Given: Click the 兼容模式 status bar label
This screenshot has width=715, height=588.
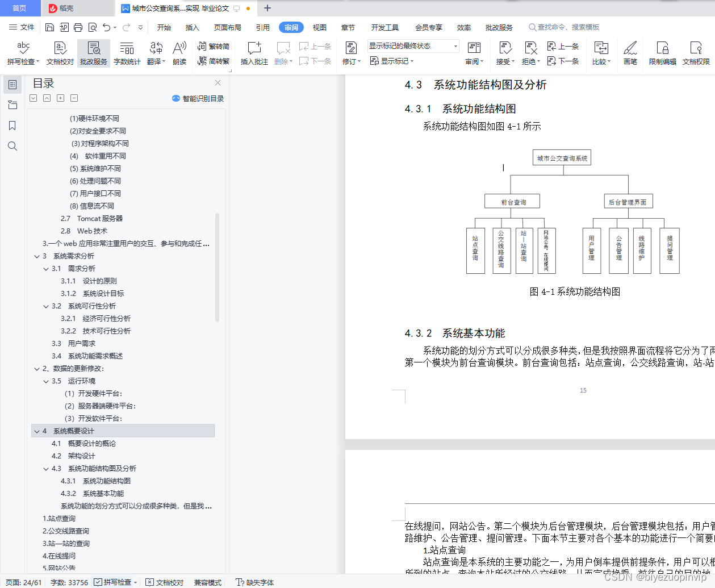Looking at the screenshot, I should pos(208,582).
